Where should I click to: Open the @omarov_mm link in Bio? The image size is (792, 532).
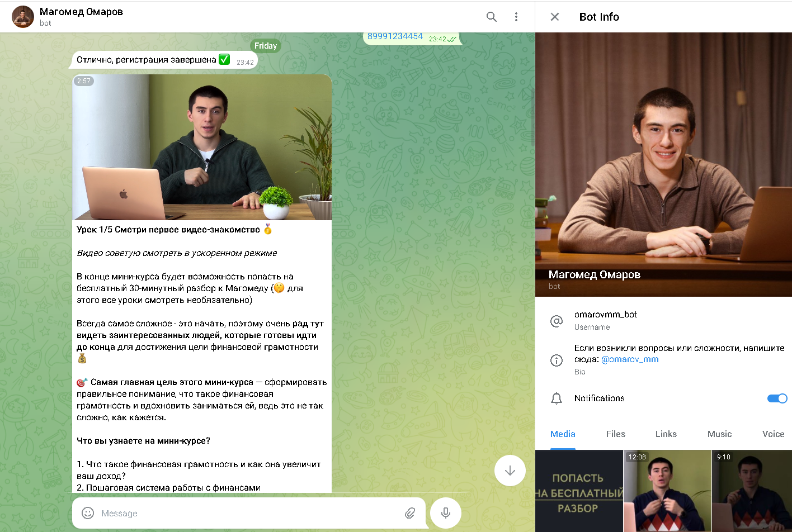(x=630, y=359)
